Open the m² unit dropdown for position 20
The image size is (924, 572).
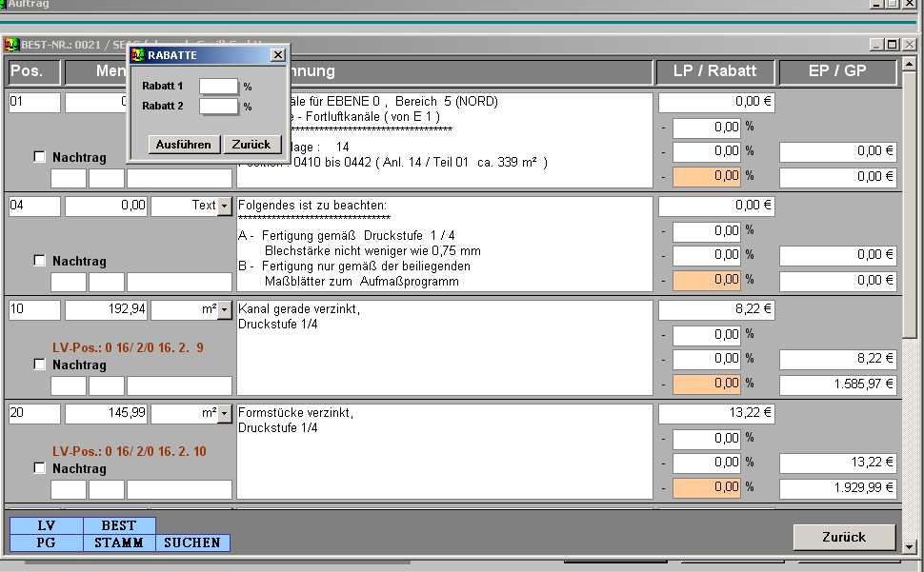click(x=225, y=414)
